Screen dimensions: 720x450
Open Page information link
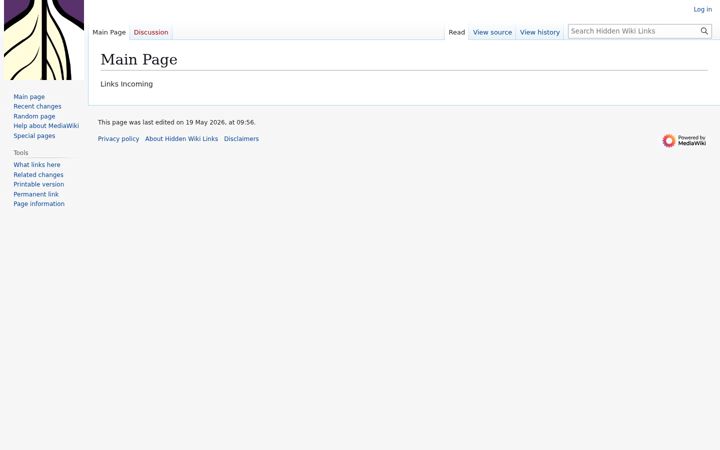[x=39, y=204]
